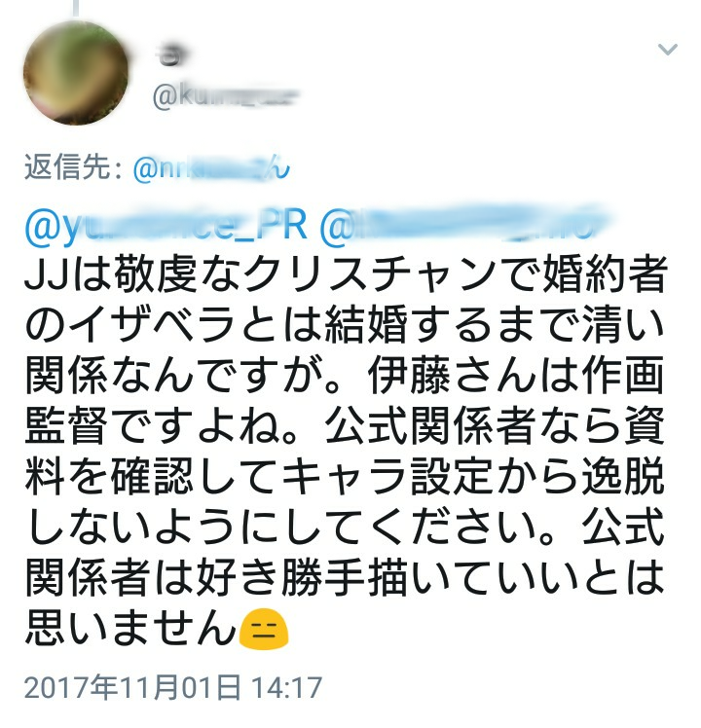Screen dimensions: 701x728
Task: Open the author handle starting with @ku
Action: point(225,96)
